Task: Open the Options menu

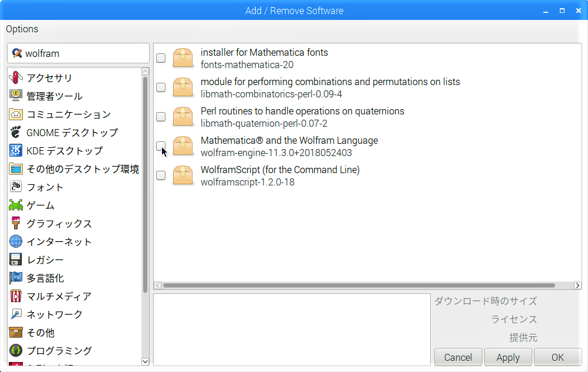Action: point(22,29)
